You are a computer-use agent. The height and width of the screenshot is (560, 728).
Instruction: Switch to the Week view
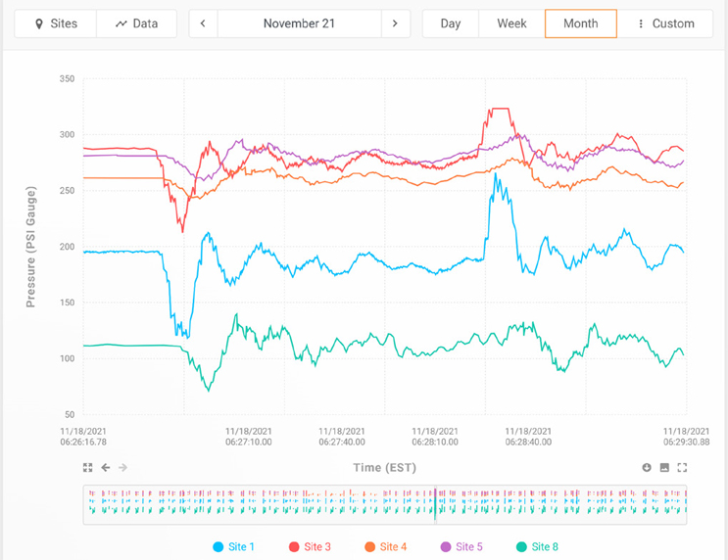tap(511, 23)
